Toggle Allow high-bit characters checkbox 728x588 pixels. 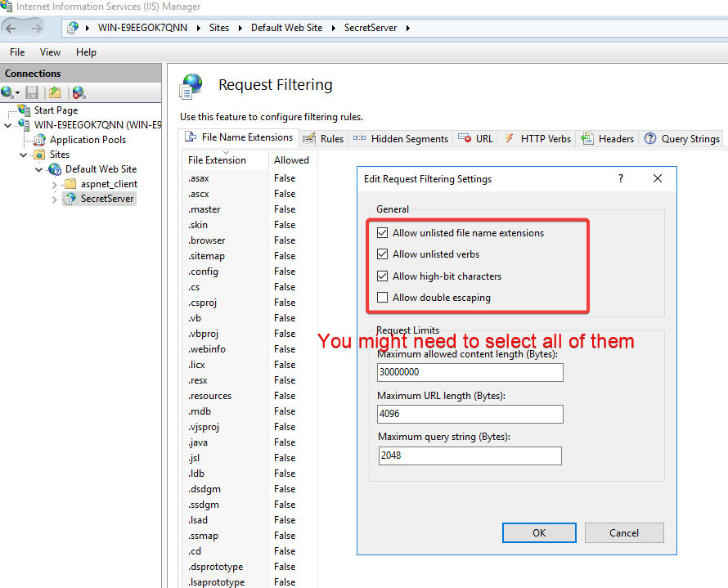[x=382, y=276]
